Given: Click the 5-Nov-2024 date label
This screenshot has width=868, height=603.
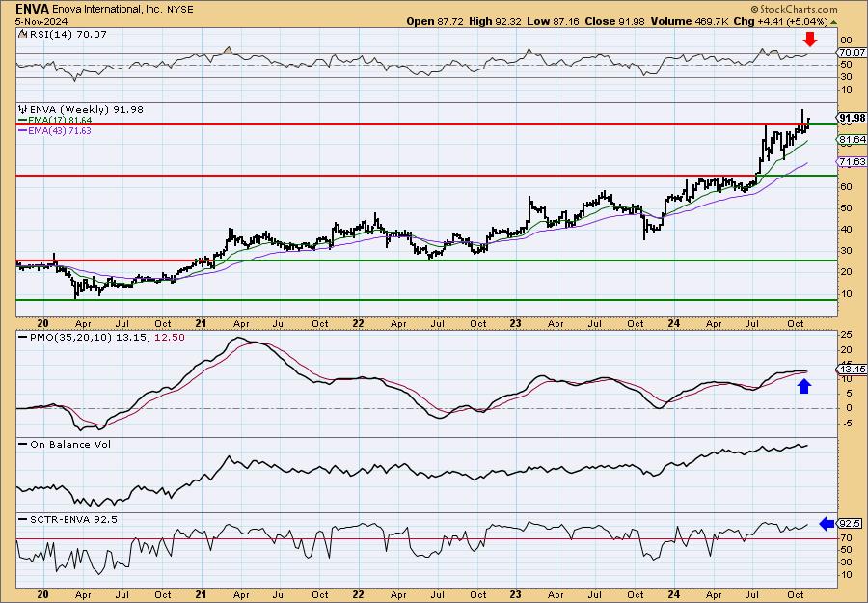Looking at the screenshot, I should [x=41, y=21].
